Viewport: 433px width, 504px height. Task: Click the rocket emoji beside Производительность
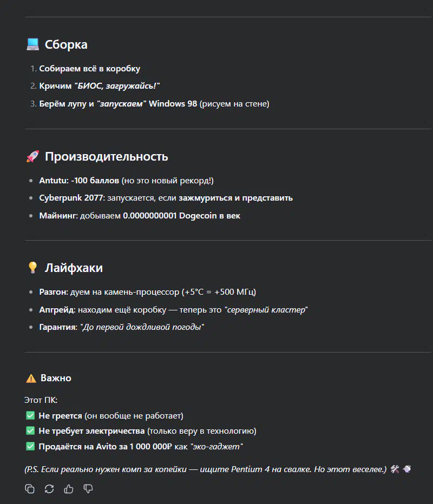tap(32, 156)
